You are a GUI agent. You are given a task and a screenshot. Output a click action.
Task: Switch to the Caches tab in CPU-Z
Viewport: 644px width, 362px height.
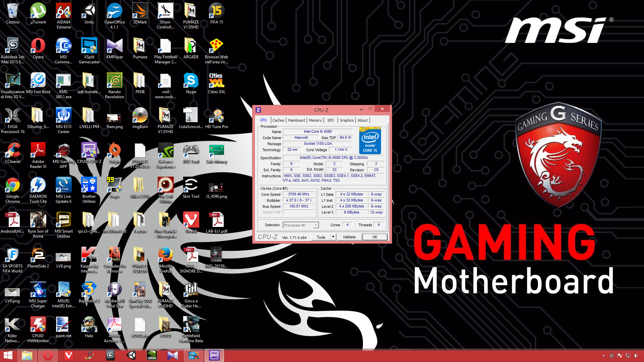click(278, 120)
